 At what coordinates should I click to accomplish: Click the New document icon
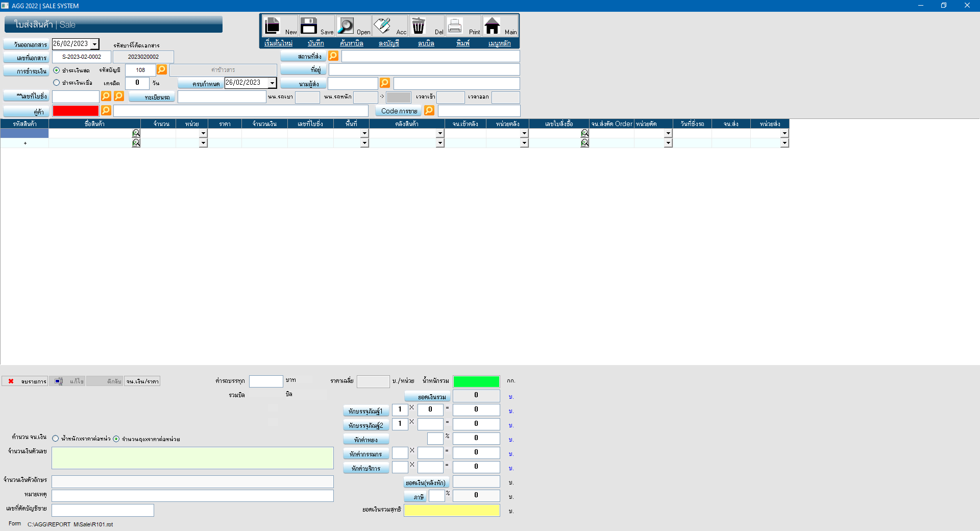[273, 26]
